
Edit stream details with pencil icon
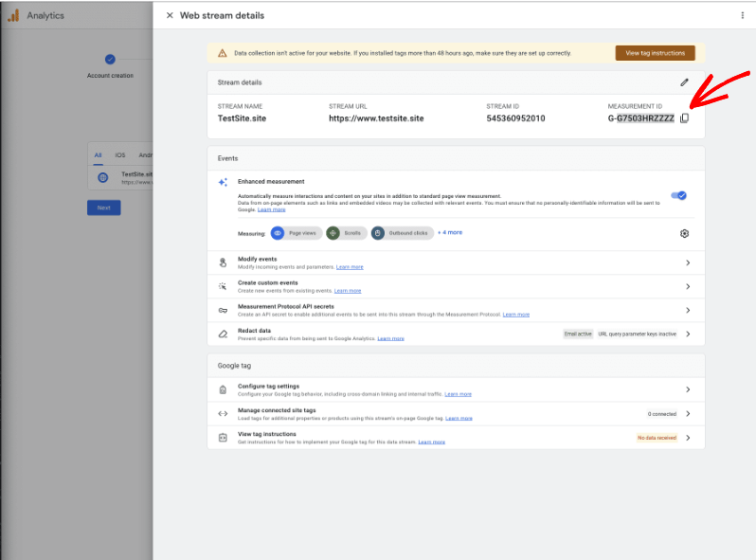tap(684, 82)
